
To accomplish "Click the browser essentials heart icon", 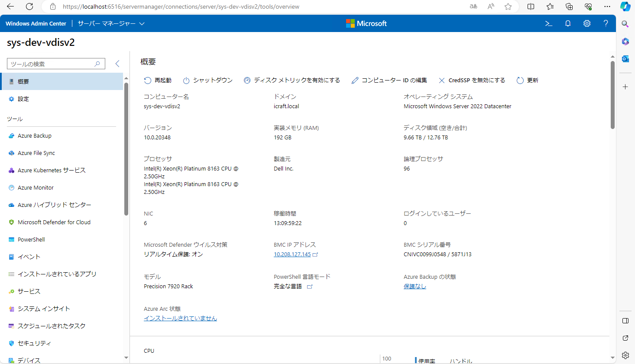I will pyautogui.click(x=588, y=6).
